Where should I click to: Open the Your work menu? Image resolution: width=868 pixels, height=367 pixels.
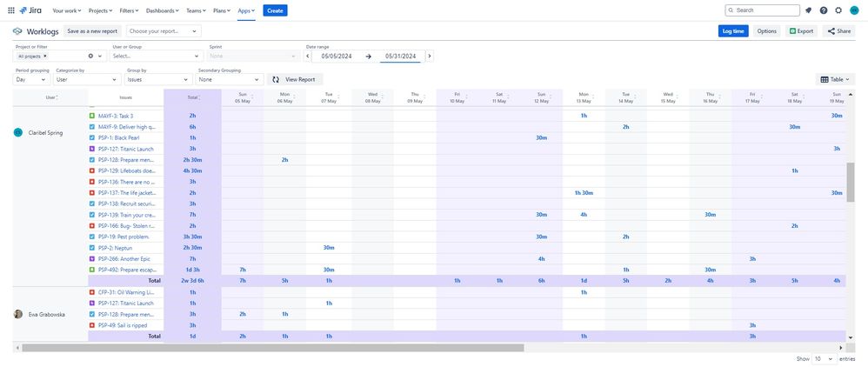[66, 10]
